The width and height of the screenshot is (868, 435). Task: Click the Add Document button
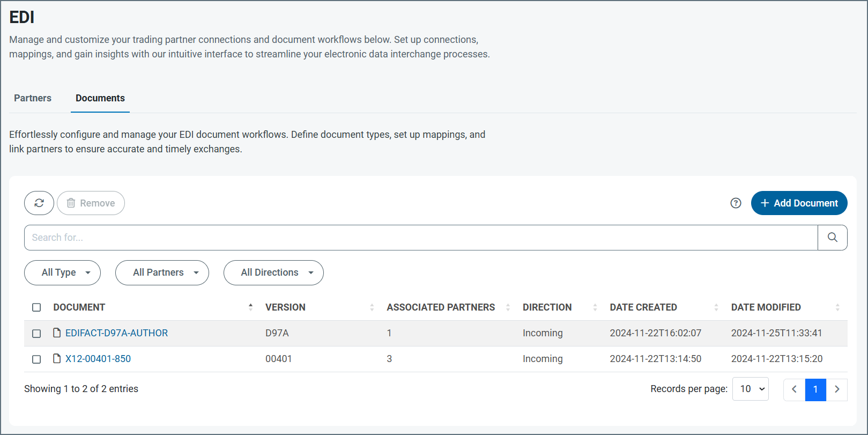tap(799, 203)
